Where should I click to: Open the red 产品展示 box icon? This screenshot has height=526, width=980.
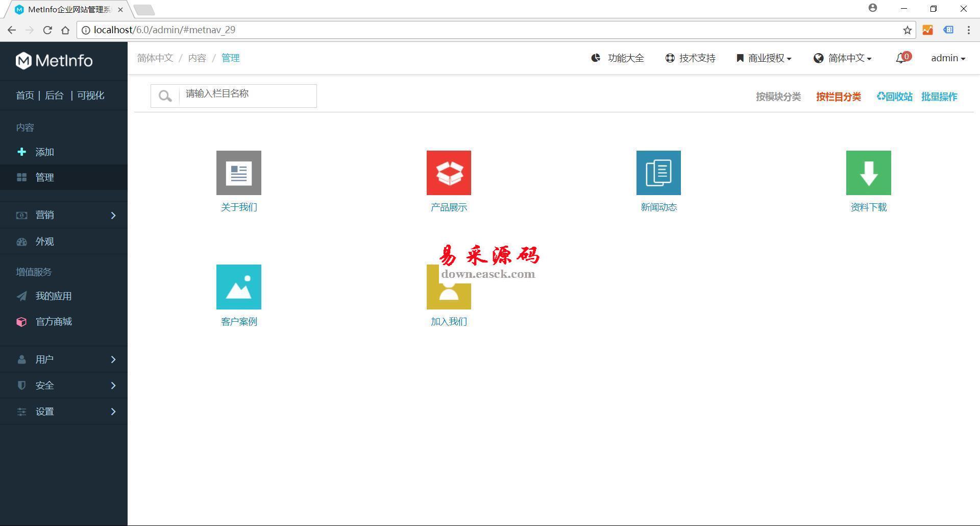(x=449, y=173)
